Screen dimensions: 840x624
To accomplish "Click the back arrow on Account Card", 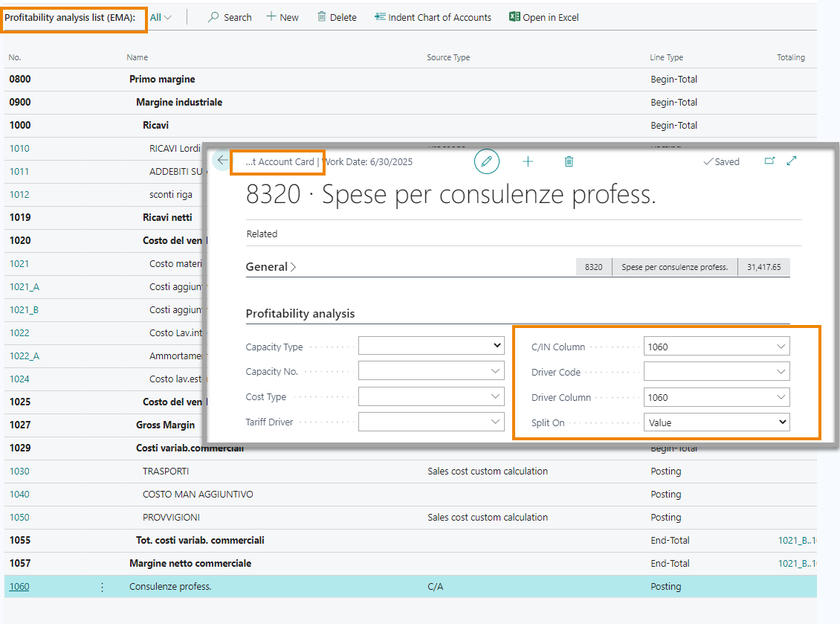I will click(222, 161).
